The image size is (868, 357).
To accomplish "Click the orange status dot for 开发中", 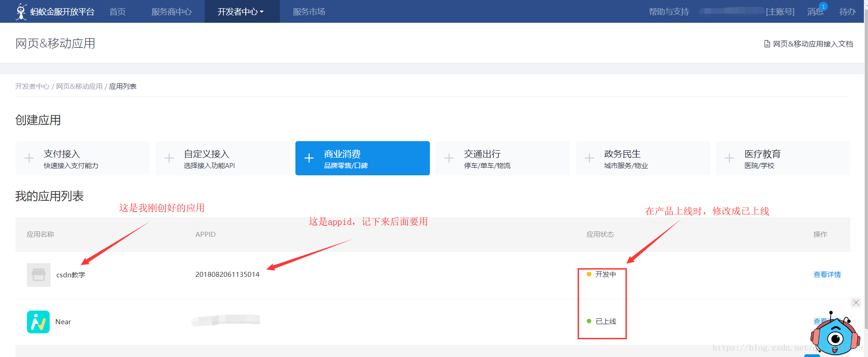I will pos(589,274).
